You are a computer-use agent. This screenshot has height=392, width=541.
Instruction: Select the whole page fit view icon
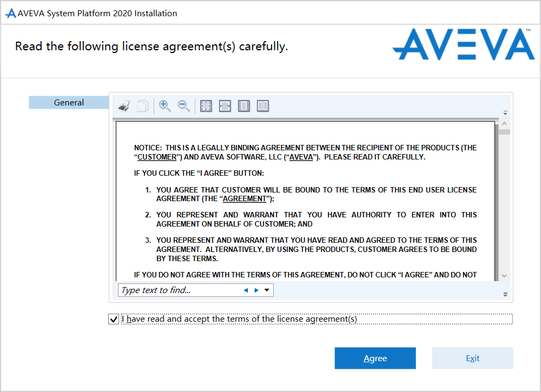pyautogui.click(x=206, y=106)
